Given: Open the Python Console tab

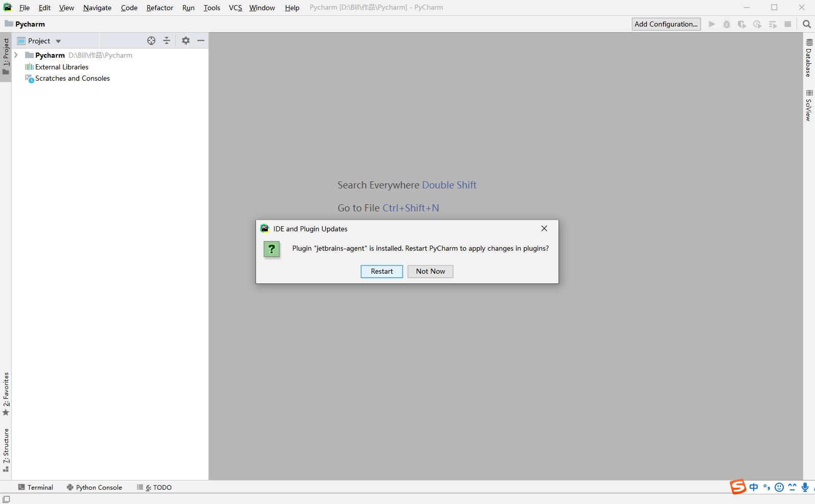Looking at the screenshot, I should click(95, 487).
